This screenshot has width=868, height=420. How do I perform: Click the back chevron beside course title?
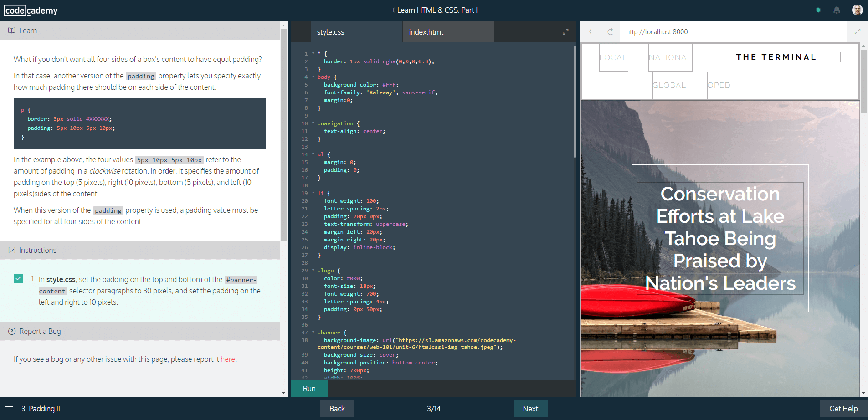click(393, 10)
